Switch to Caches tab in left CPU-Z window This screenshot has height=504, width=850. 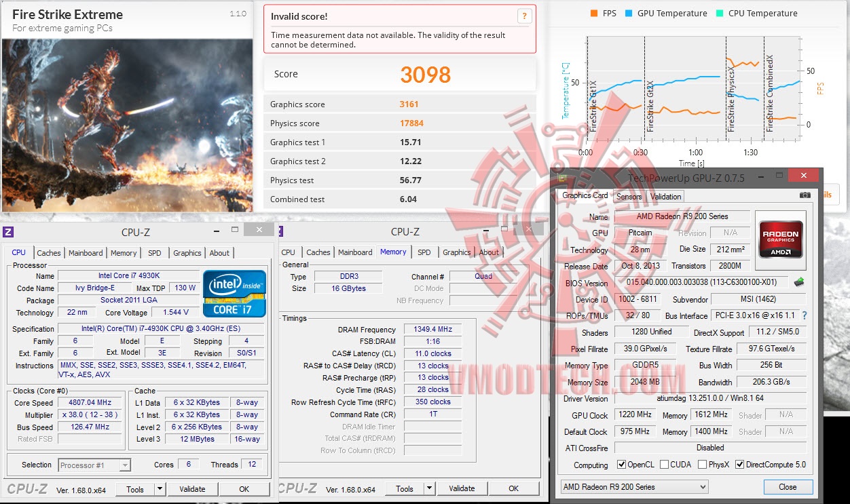point(49,252)
